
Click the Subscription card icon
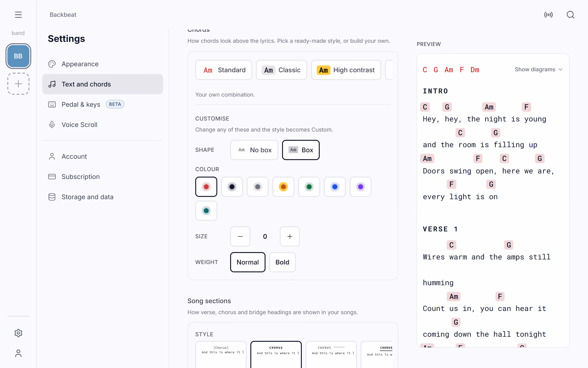(52, 177)
